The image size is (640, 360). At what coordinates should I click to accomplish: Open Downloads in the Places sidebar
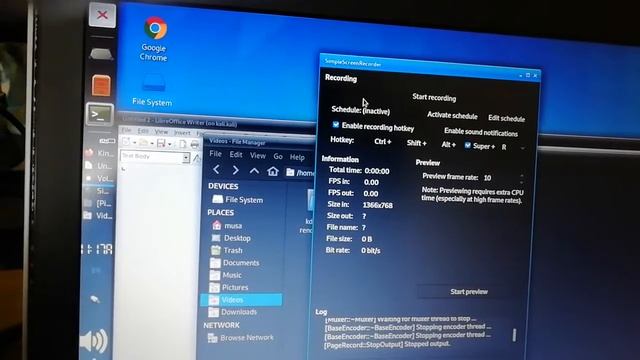tap(233, 312)
